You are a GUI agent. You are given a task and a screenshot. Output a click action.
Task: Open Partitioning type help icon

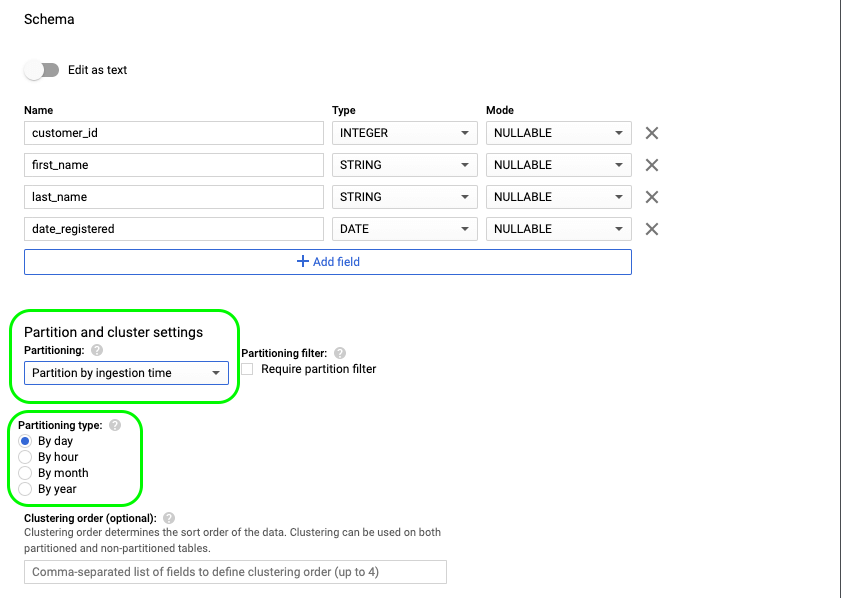113,425
